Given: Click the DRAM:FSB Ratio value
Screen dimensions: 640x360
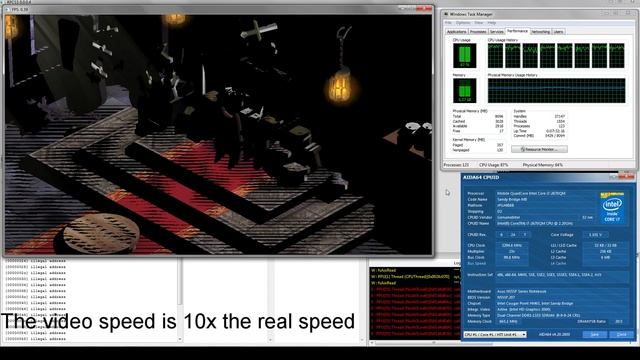Looking at the screenshot, I should [x=619, y=322].
